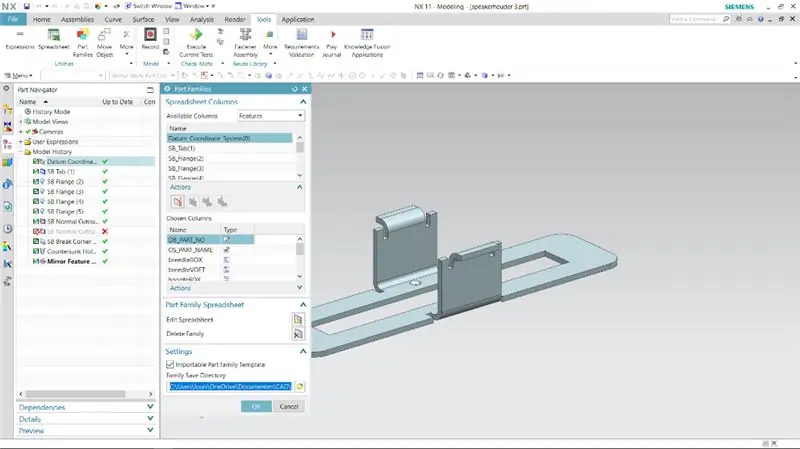Toggle checkbox for SB Flange (3)
Screen dimensions: 800x449
36,191
